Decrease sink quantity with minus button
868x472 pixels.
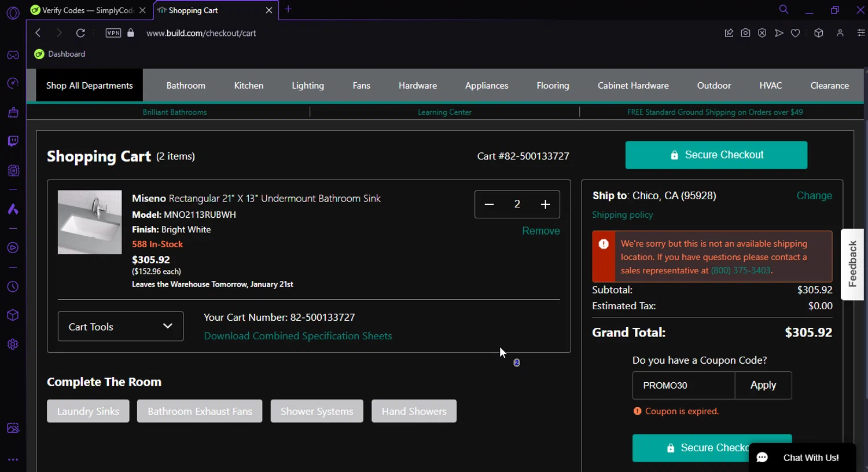(x=489, y=204)
